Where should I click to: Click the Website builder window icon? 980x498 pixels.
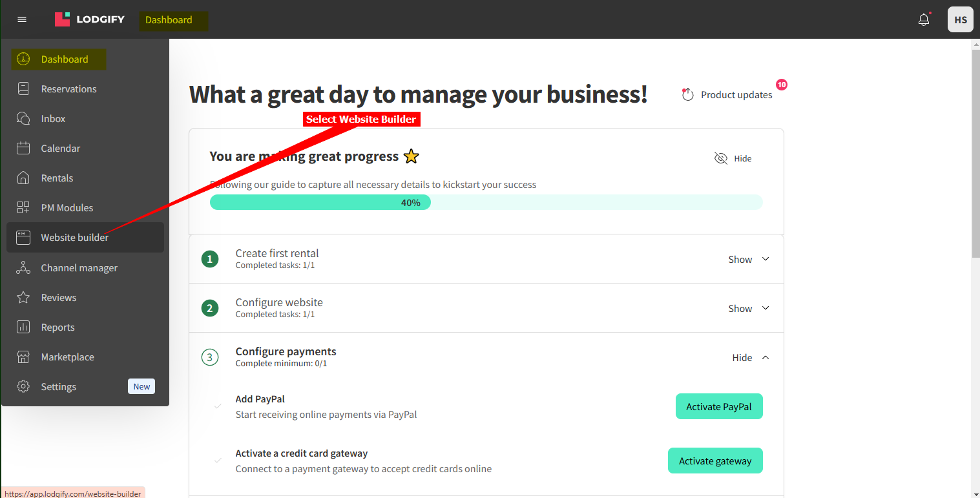tap(23, 238)
